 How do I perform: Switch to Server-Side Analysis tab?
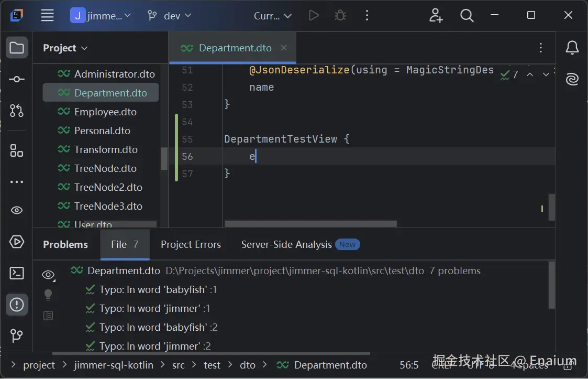pyautogui.click(x=286, y=245)
